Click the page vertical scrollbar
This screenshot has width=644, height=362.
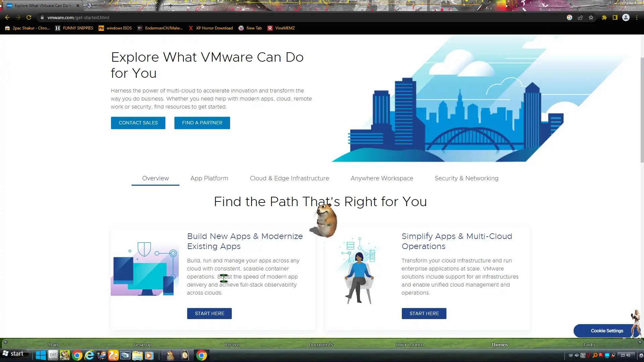pyautogui.click(x=642, y=111)
